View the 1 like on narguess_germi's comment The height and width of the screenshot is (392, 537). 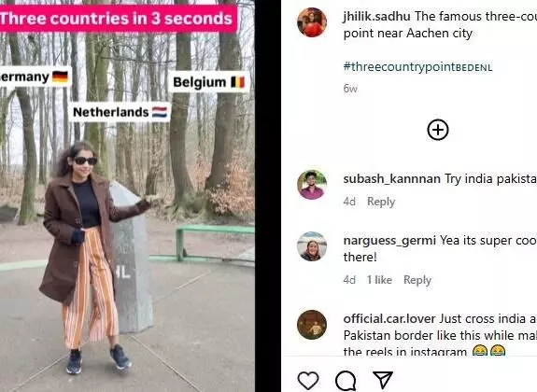click(x=379, y=280)
